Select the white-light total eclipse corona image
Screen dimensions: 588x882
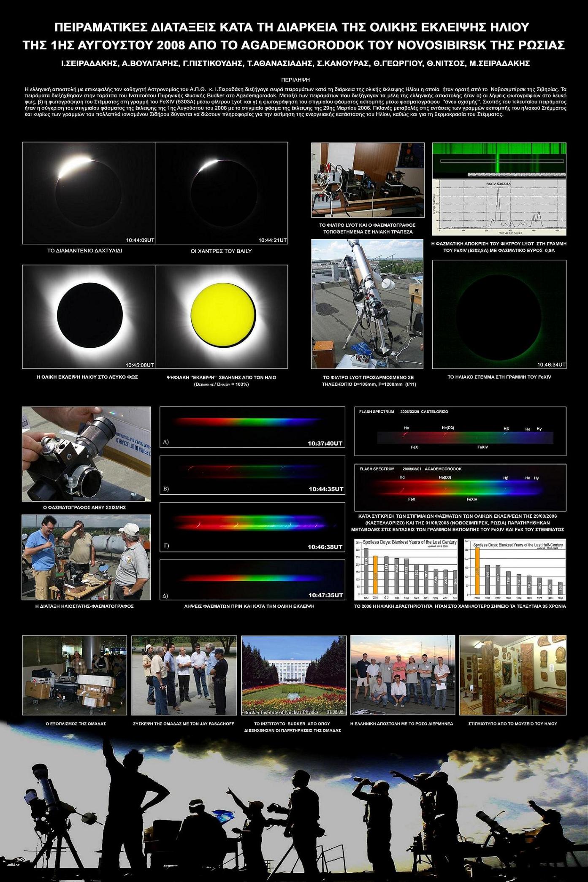tap(89, 317)
